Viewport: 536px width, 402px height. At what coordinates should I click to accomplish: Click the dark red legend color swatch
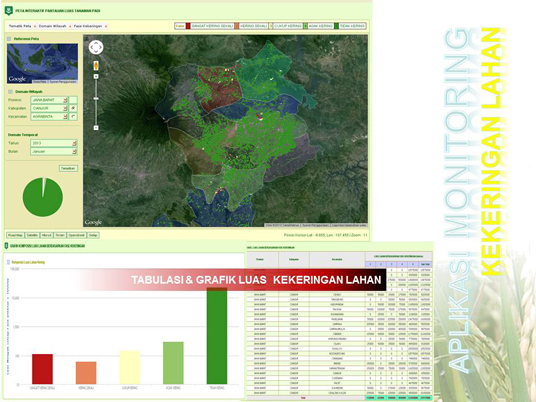[188, 26]
